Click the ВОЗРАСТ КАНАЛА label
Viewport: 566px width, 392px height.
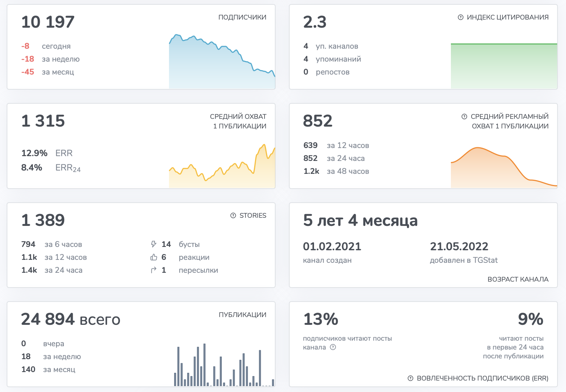pos(518,279)
